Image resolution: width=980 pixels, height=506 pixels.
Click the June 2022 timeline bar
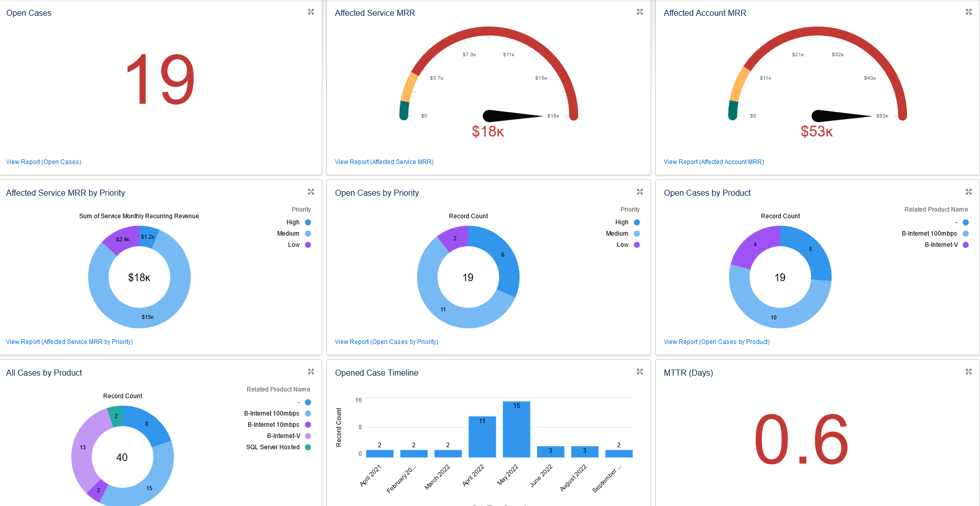pos(551,452)
